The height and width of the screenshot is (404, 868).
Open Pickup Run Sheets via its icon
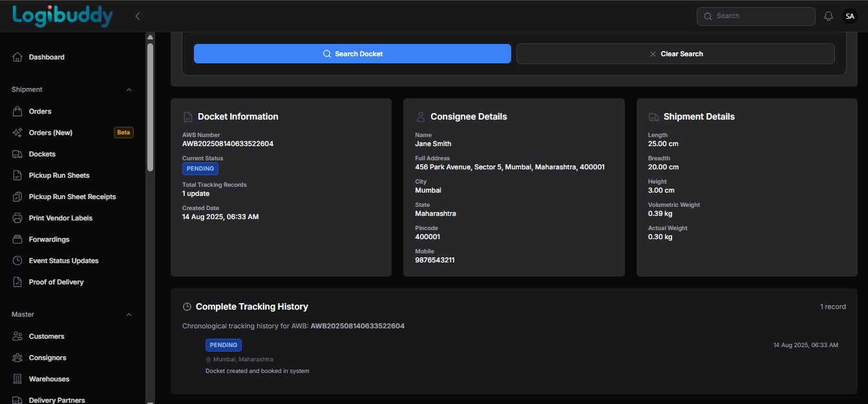tap(17, 175)
